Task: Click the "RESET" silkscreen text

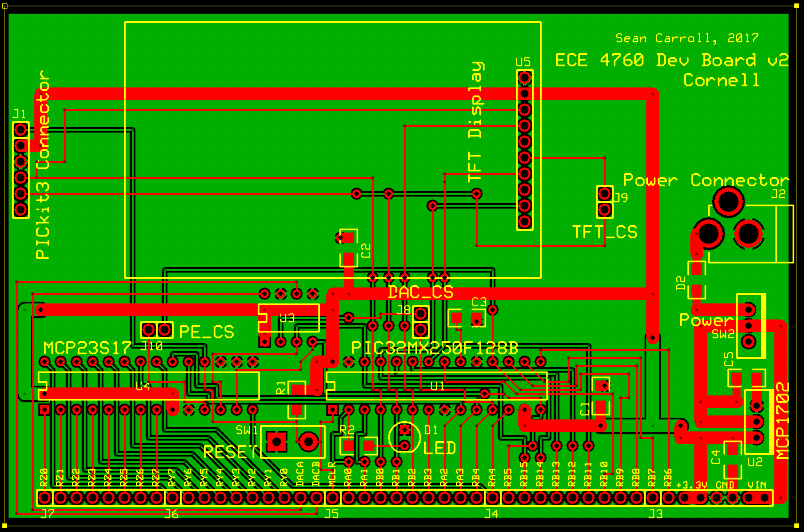Action: (x=231, y=453)
